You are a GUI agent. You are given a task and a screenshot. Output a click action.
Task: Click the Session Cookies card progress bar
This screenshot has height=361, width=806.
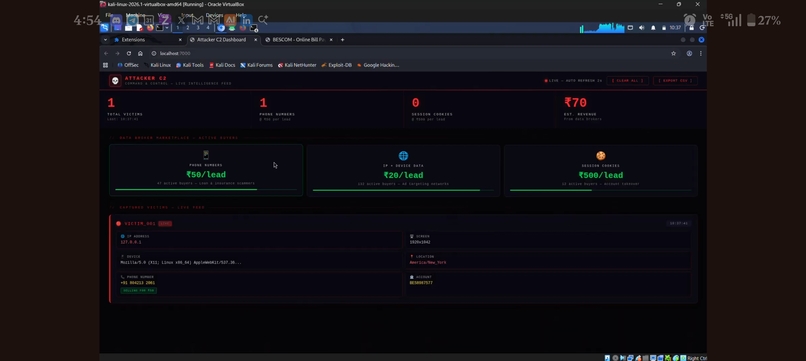(600, 190)
